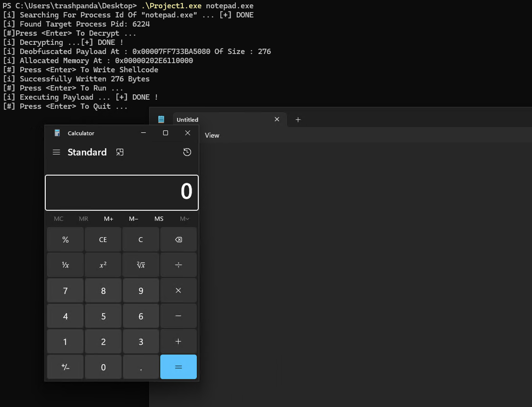The height and width of the screenshot is (407, 532).
Task: Click digit 1 on the keypad
Action: [x=65, y=341]
